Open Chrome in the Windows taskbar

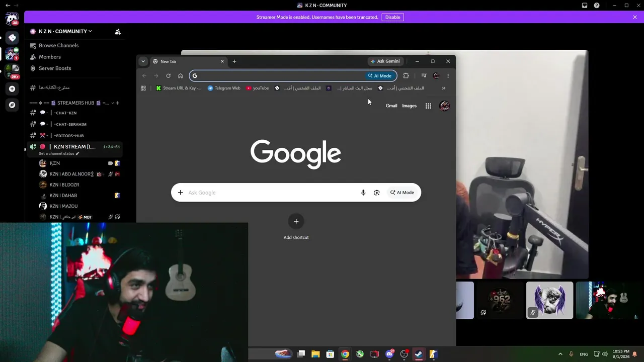pyautogui.click(x=345, y=354)
